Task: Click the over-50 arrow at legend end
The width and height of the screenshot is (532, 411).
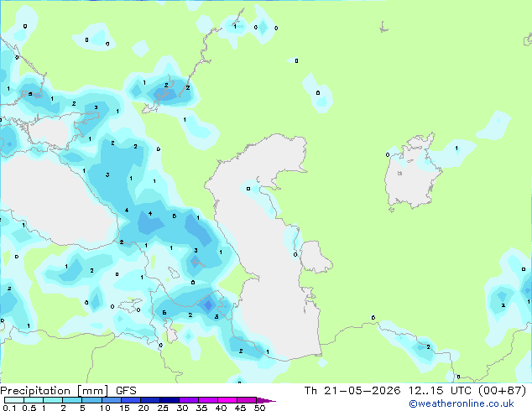Action: 265,400
